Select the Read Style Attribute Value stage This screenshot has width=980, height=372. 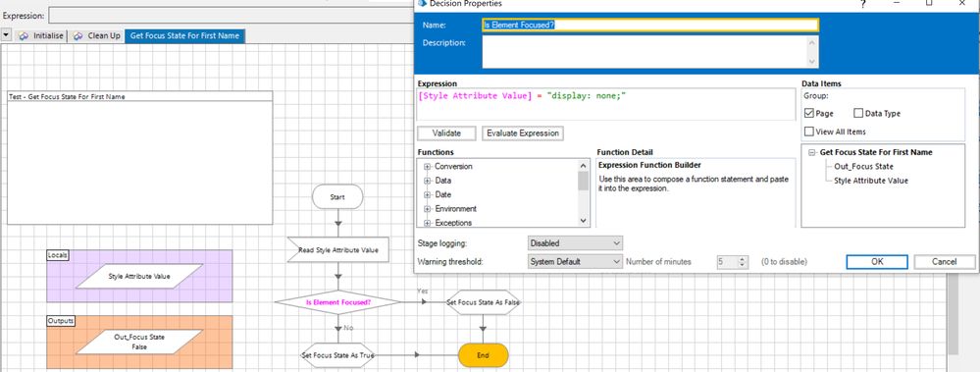point(338,250)
